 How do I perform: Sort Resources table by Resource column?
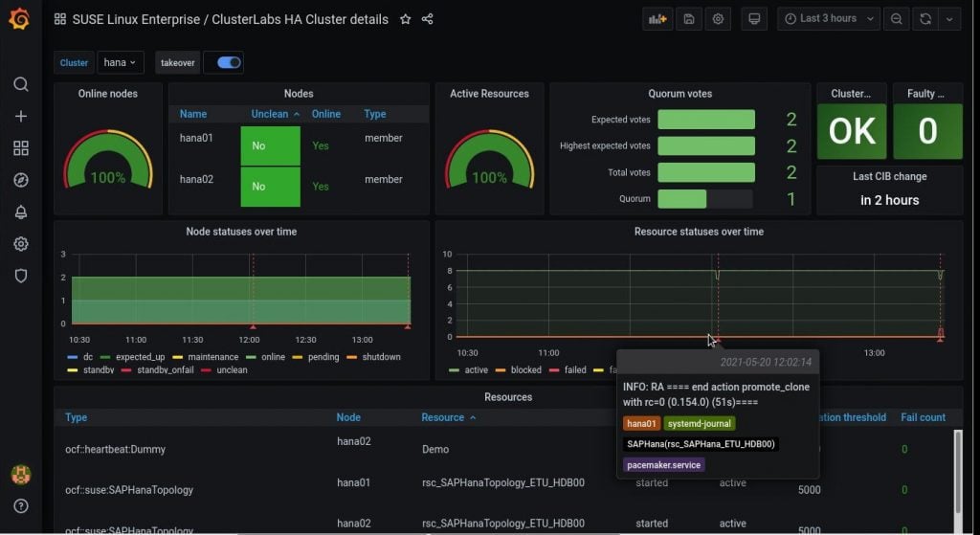448,417
